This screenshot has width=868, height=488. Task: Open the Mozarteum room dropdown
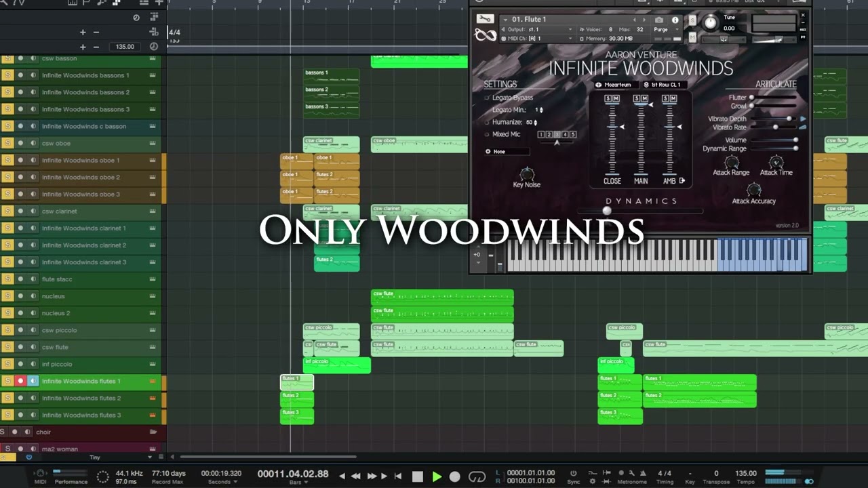pos(616,85)
